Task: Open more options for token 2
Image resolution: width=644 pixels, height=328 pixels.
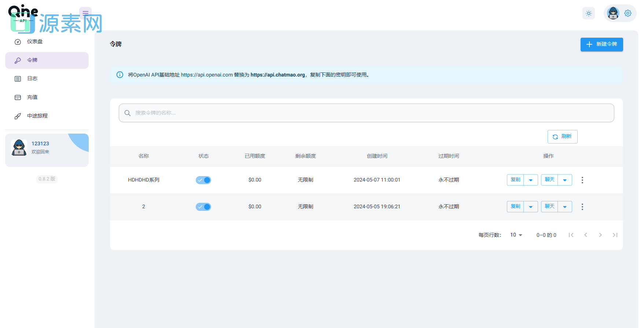Action: click(582, 207)
